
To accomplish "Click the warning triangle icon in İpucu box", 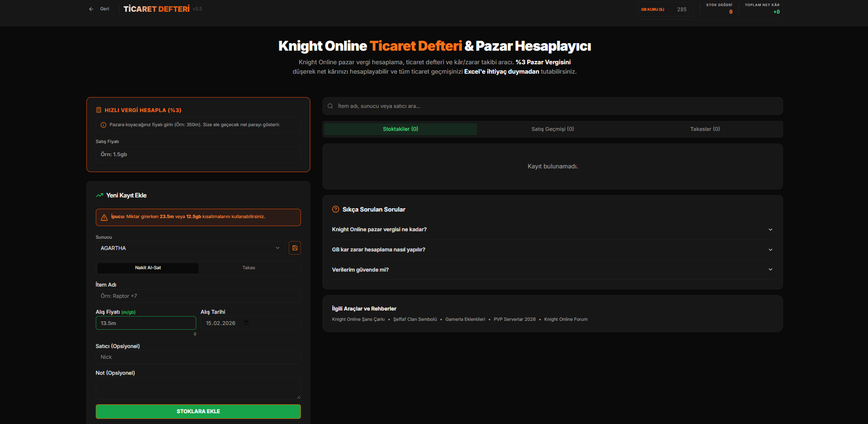I will point(104,218).
